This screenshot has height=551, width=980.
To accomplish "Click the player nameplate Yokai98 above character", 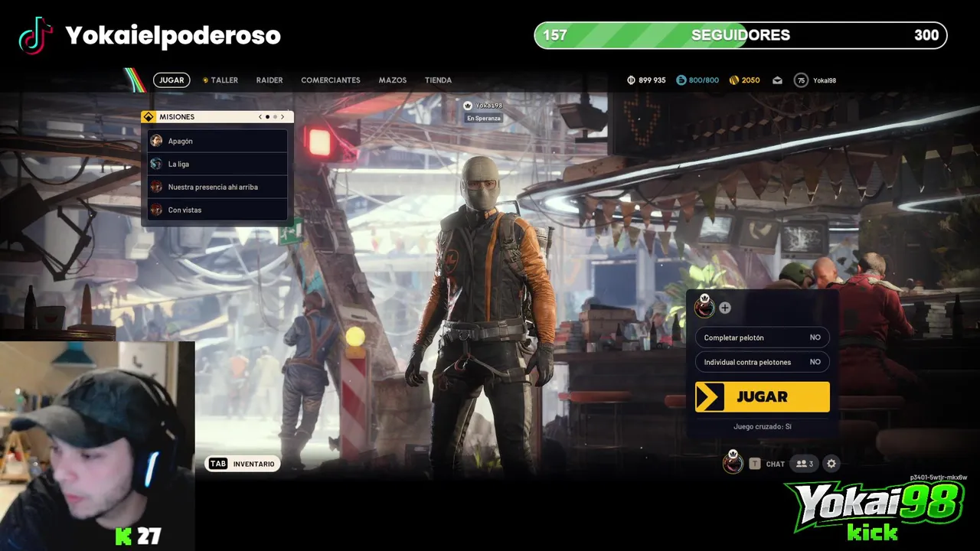I will [483, 106].
